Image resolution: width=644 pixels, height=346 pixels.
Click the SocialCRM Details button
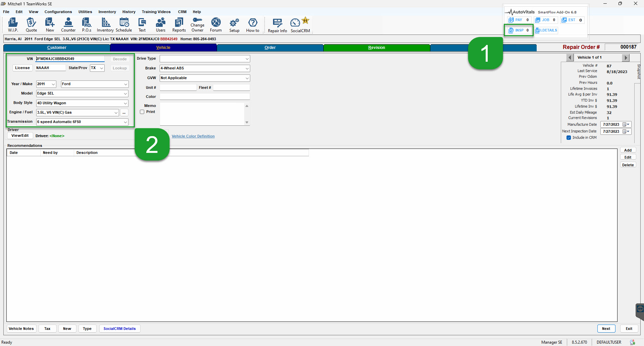120,329
